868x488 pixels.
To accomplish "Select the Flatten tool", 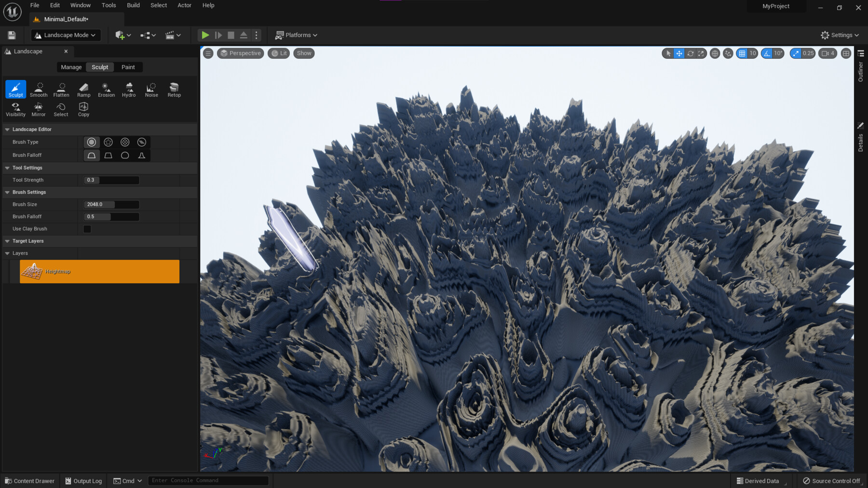I will pyautogui.click(x=61, y=90).
